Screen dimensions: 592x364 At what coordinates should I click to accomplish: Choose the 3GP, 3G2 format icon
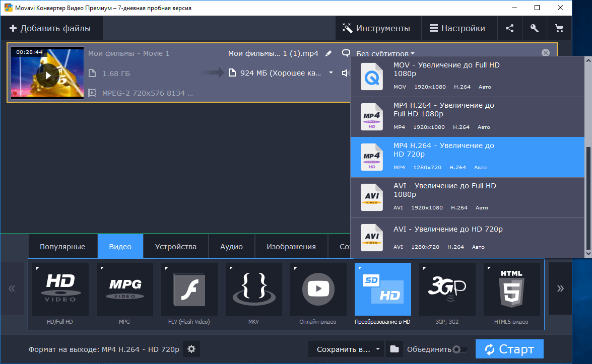pyautogui.click(x=447, y=289)
